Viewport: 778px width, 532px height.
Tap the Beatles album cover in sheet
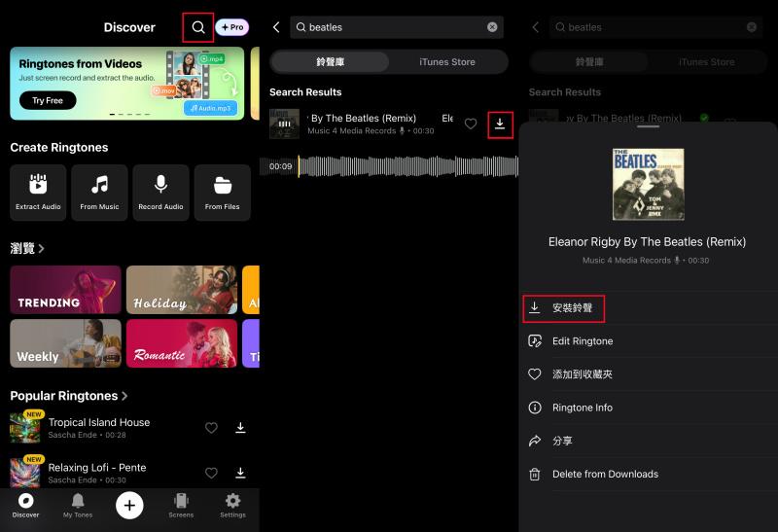[648, 184]
